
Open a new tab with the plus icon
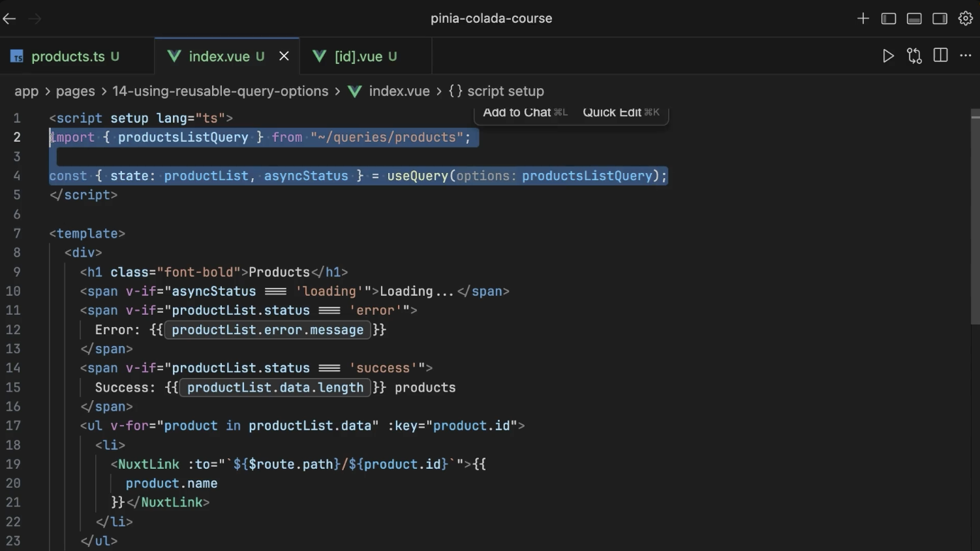(x=863, y=19)
